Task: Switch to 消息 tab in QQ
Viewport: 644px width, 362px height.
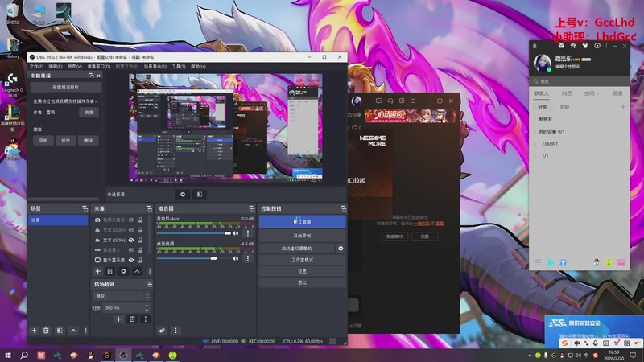Action: (567, 93)
